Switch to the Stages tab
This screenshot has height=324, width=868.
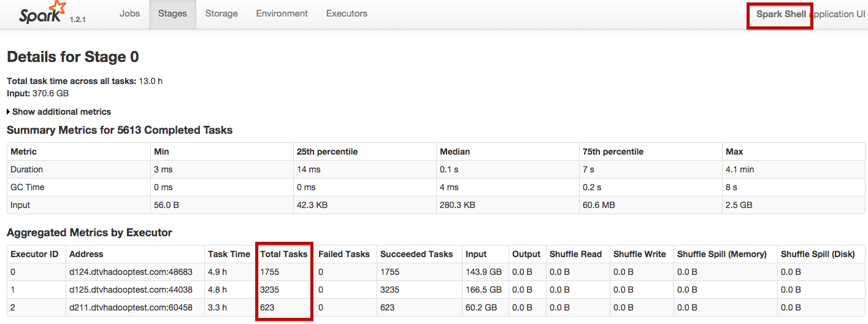[172, 13]
